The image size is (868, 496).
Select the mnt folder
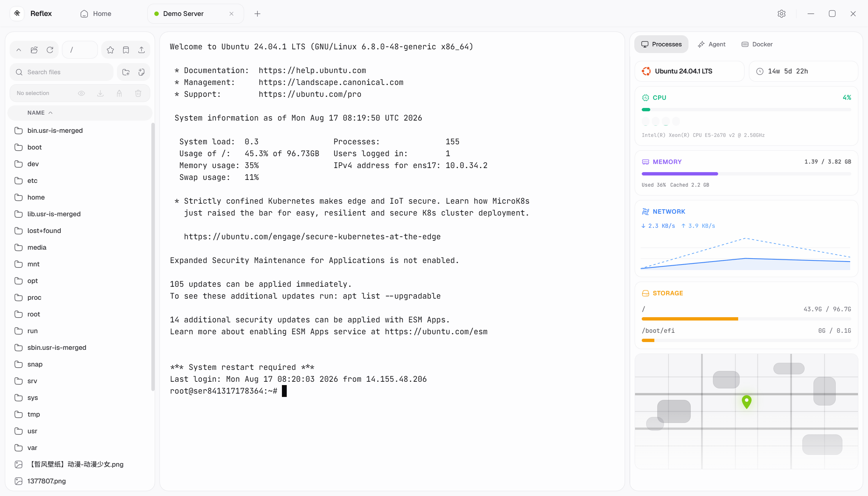click(80, 264)
